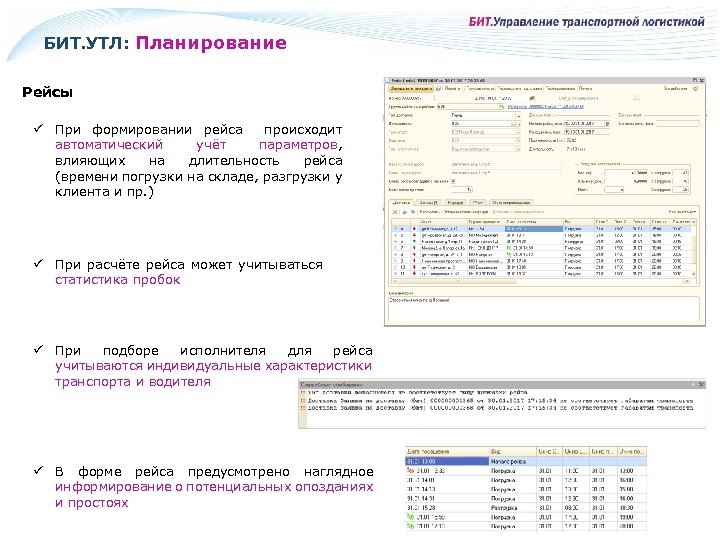This screenshot has height=540, width=720.
Task: Select the highlighted first row of the delivery table
Action: coord(542,229)
